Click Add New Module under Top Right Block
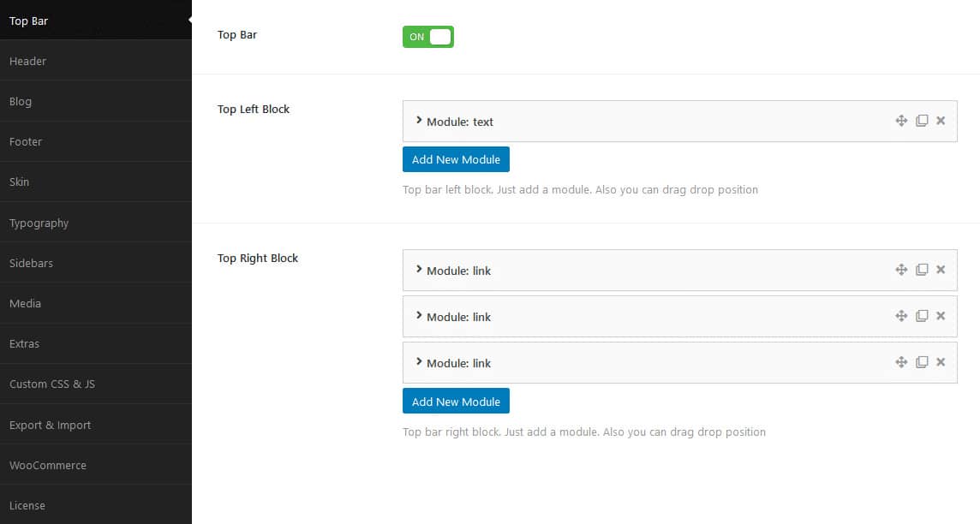 456,401
